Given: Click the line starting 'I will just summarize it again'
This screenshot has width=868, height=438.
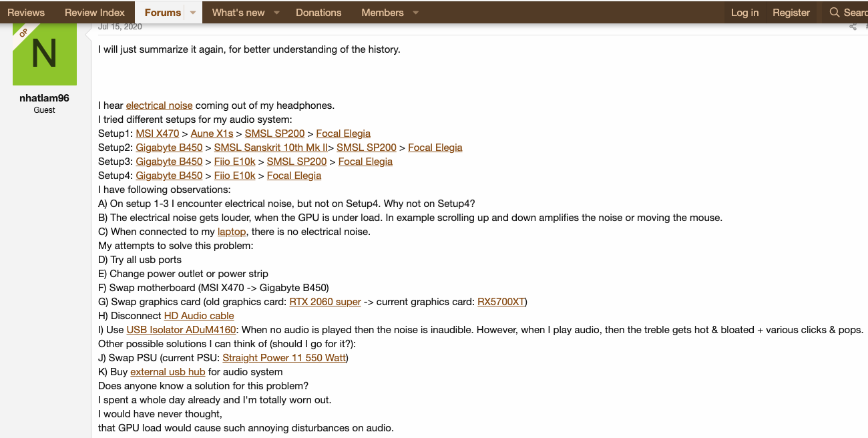Looking at the screenshot, I should 249,49.
